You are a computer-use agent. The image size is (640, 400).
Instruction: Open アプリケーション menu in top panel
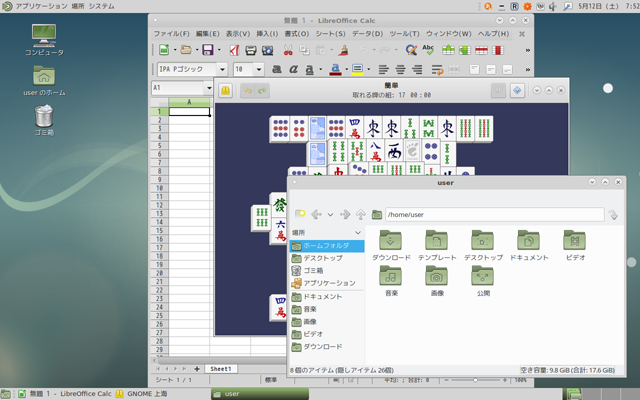[x=41, y=6]
